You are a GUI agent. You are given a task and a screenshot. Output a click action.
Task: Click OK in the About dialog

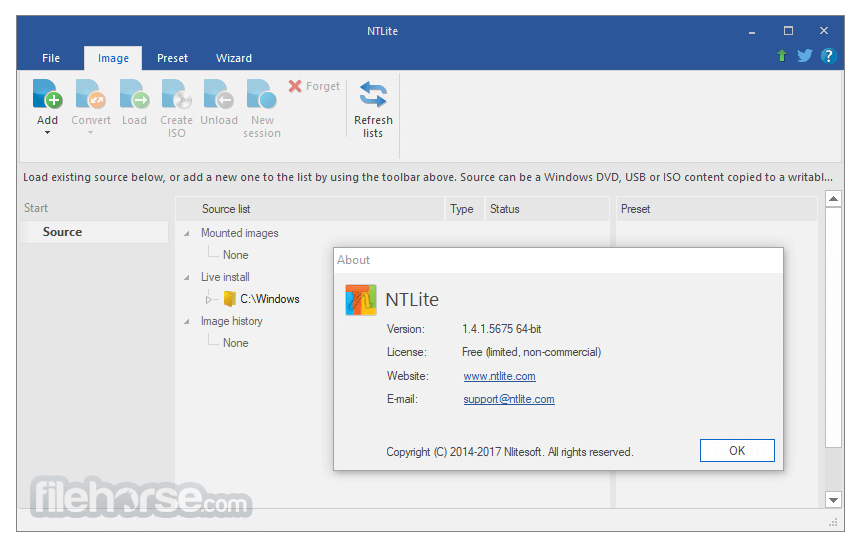pos(737,451)
